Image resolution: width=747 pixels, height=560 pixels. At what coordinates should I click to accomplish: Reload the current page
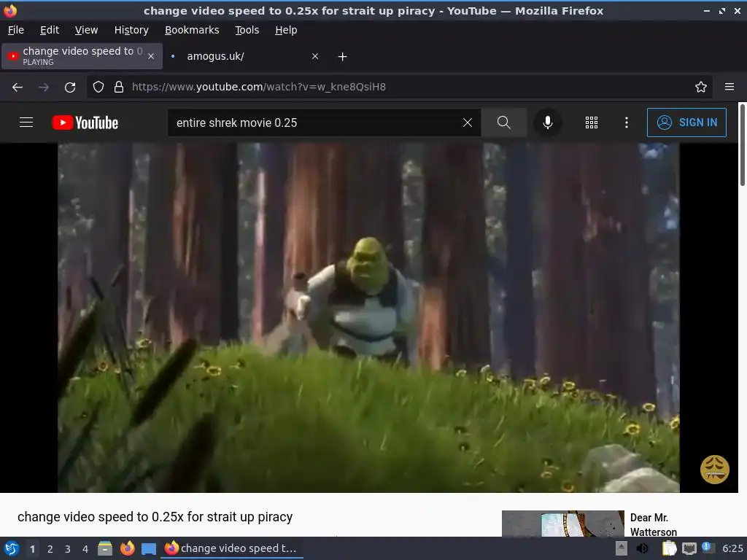pos(70,87)
